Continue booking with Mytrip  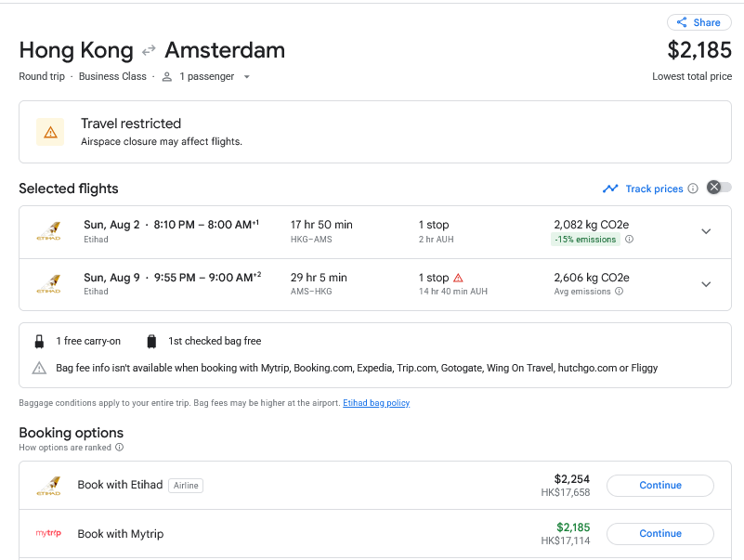pyautogui.click(x=659, y=534)
